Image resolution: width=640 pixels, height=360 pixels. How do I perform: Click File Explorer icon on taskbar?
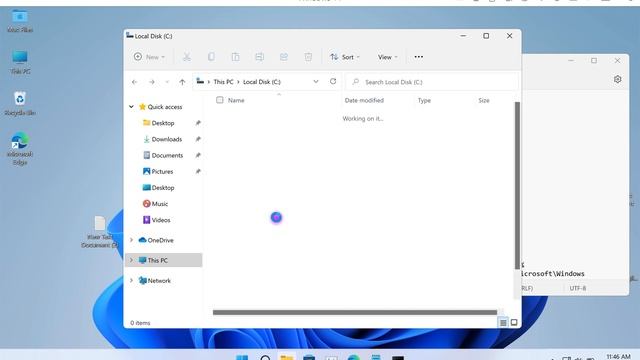(287, 358)
